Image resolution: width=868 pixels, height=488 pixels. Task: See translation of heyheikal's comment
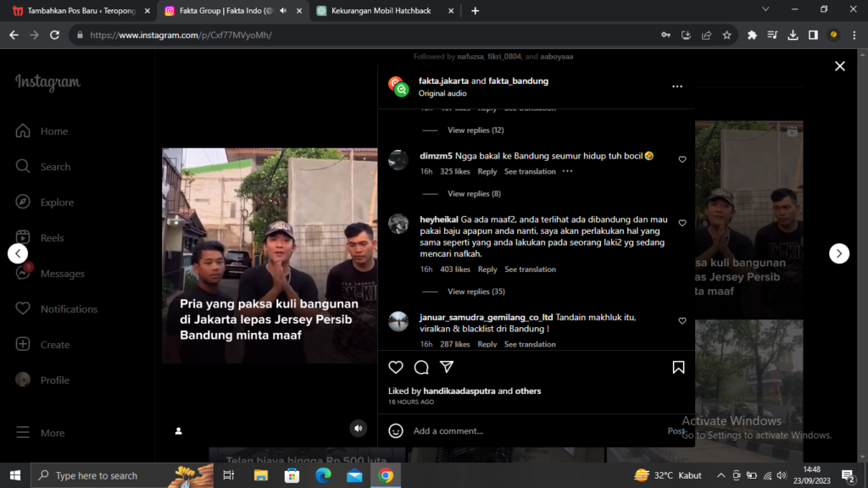[x=530, y=269]
